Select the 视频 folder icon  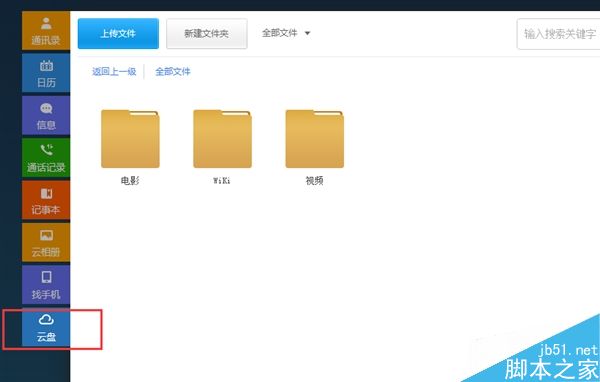[x=315, y=139]
